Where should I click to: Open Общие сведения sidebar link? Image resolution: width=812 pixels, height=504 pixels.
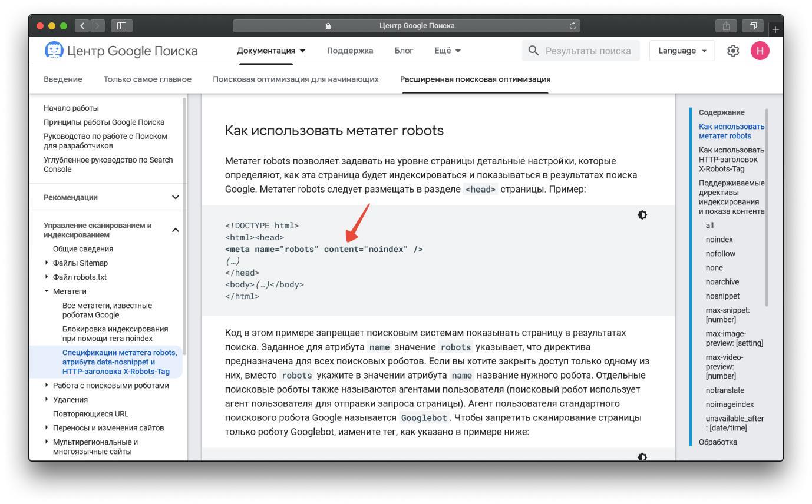[x=83, y=249]
